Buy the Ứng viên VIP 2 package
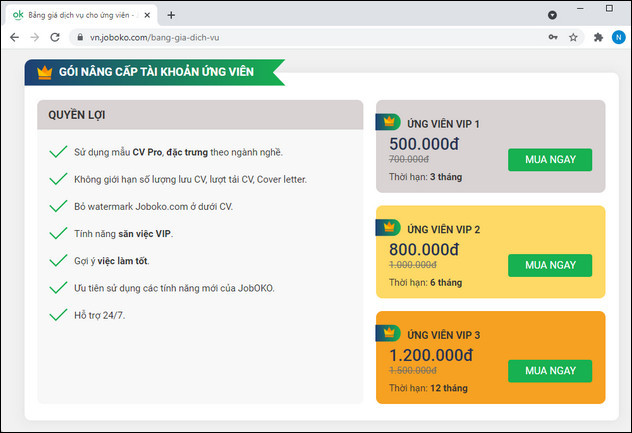 point(550,265)
